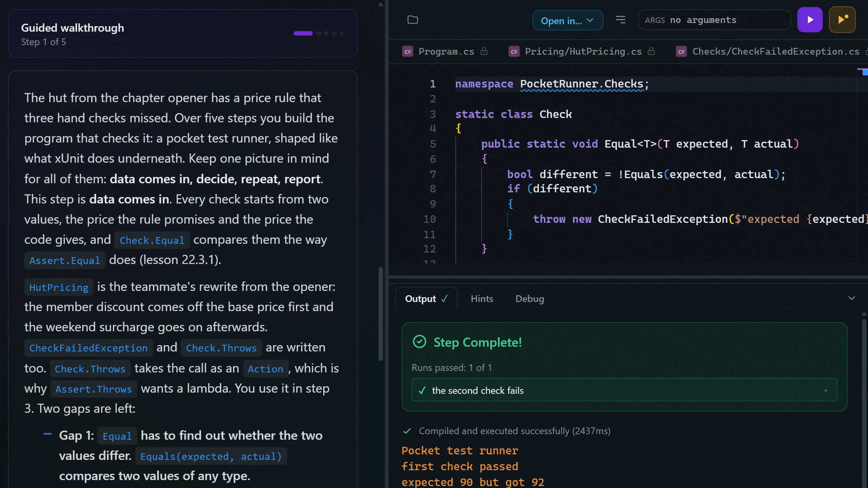The height and width of the screenshot is (488, 868).
Task: Click the Assert.Equal inline code
Action: [65, 260]
